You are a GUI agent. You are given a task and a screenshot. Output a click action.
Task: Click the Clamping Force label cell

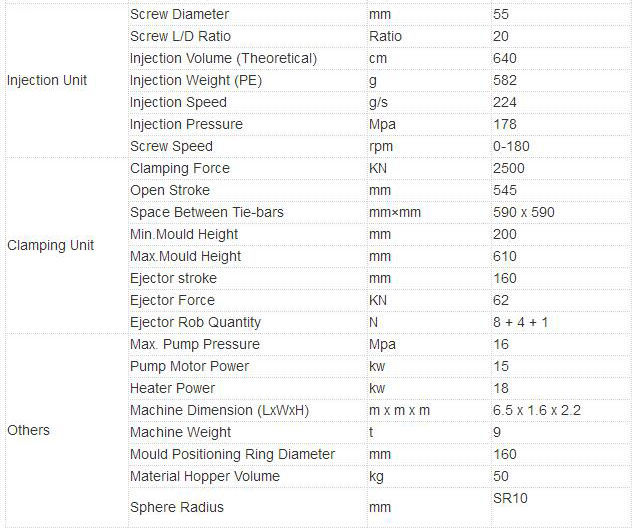pyautogui.click(x=179, y=168)
